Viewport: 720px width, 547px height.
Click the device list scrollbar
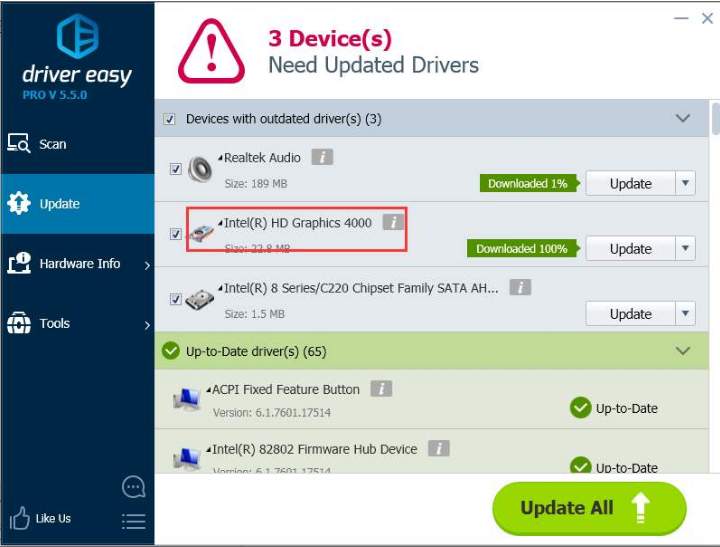click(715, 118)
